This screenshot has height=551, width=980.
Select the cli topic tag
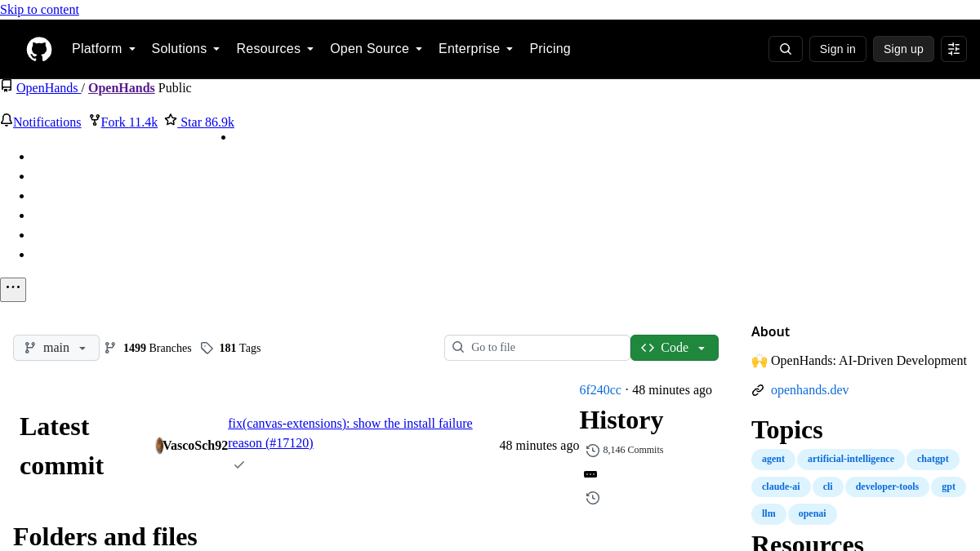[x=828, y=487]
